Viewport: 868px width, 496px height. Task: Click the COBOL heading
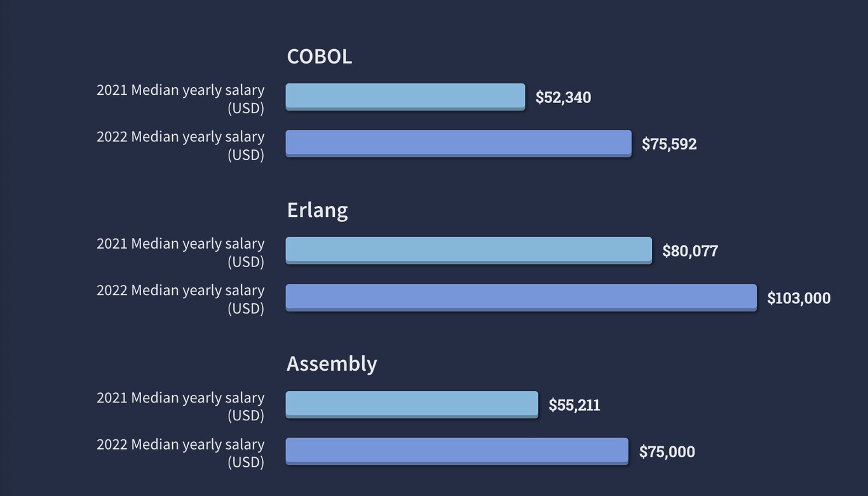coord(319,56)
